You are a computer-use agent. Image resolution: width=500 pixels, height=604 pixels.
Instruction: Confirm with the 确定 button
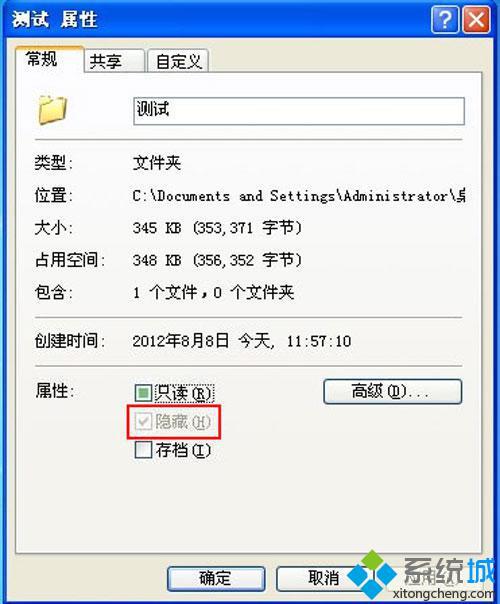(216, 579)
